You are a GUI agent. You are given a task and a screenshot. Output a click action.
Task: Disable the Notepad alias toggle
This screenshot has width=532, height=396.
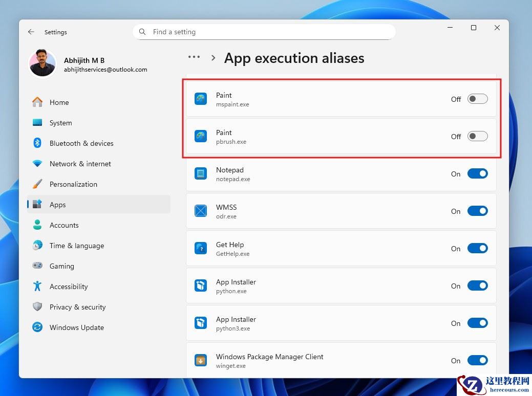coord(477,173)
